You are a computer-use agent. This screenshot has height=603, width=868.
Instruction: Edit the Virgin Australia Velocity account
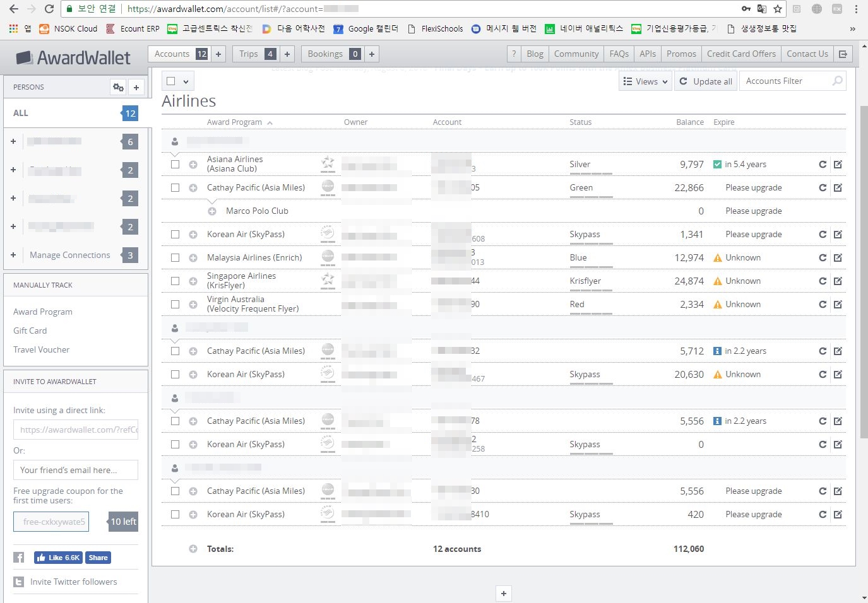(x=838, y=304)
